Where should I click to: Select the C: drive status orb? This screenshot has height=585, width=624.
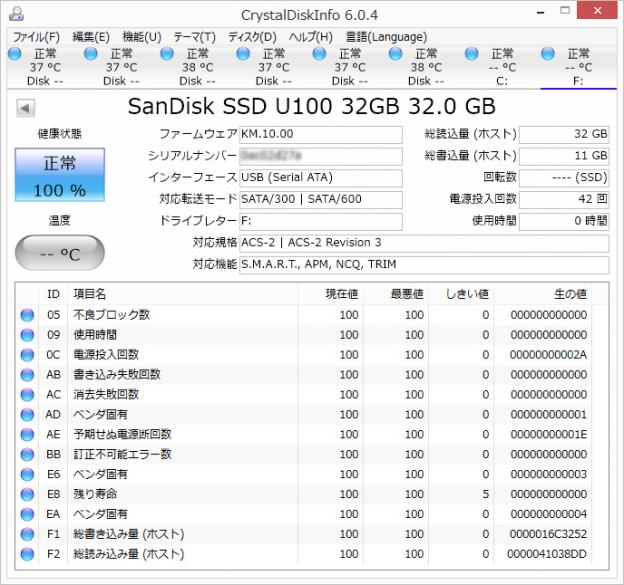472,54
